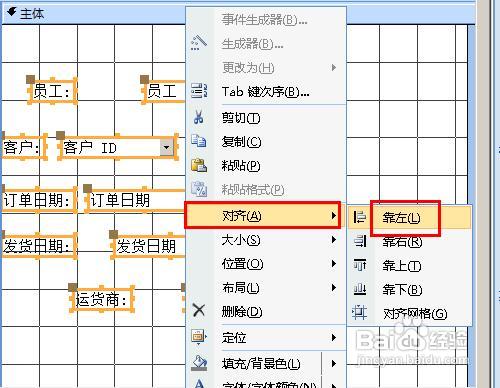This screenshot has height=388, width=500.
Task: Click the align to grid icon
Action: (x=359, y=313)
